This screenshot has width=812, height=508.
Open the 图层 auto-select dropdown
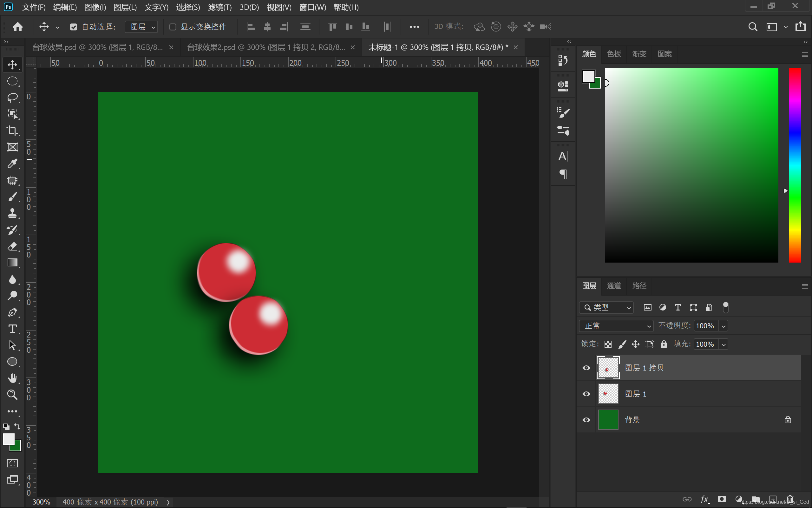(x=141, y=27)
